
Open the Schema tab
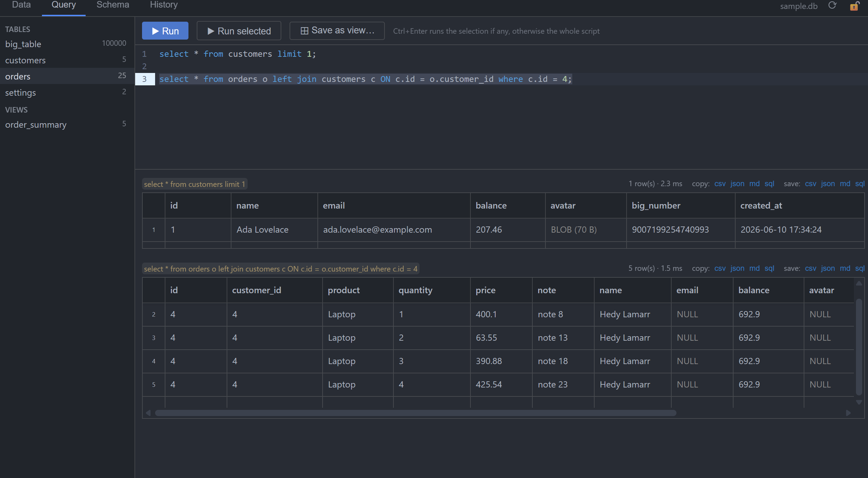(113, 5)
